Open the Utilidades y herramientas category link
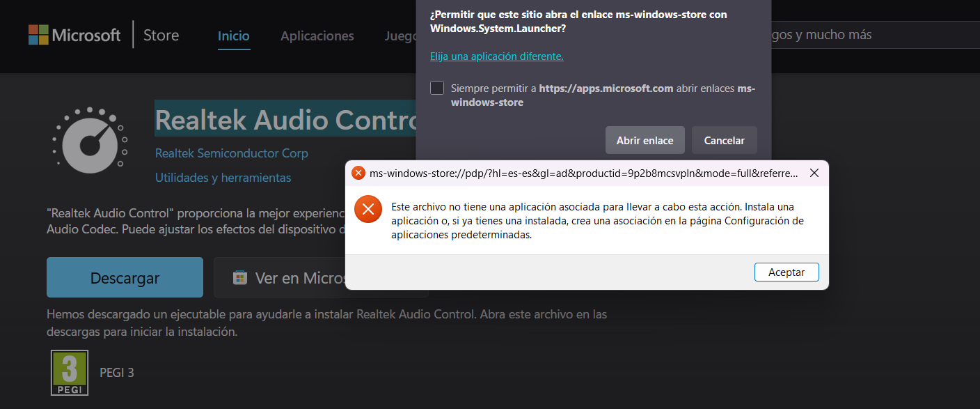 [x=223, y=178]
